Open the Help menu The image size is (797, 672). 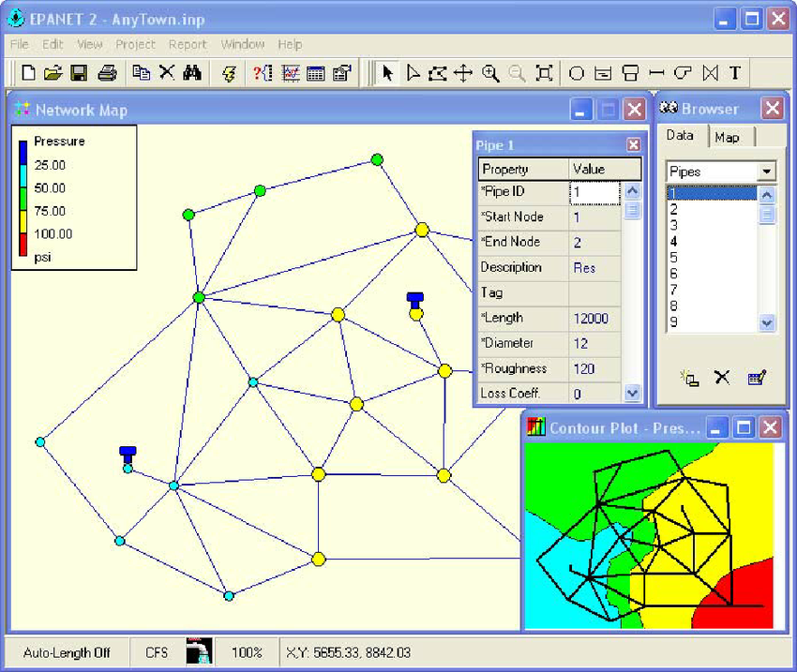point(290,45)
